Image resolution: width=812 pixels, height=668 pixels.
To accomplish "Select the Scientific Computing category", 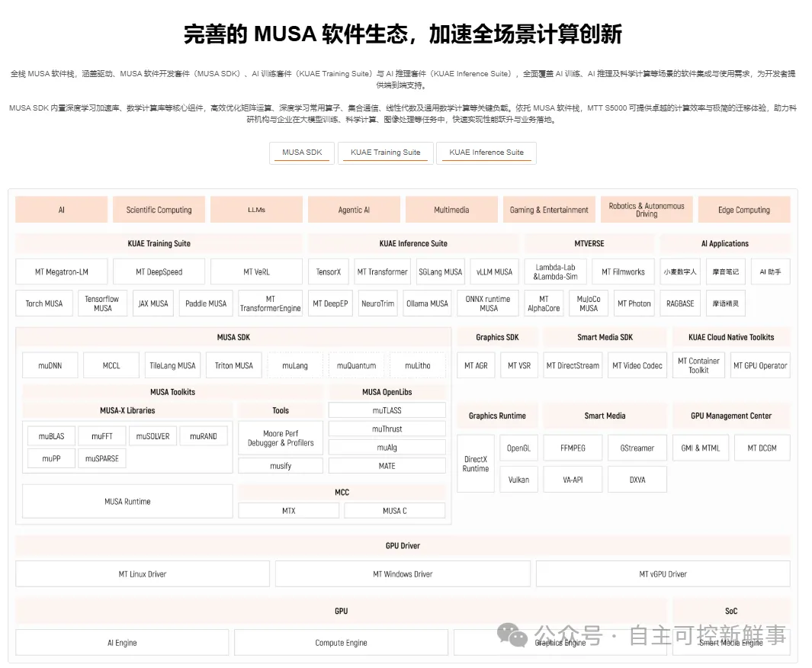I will pos(159,210).
